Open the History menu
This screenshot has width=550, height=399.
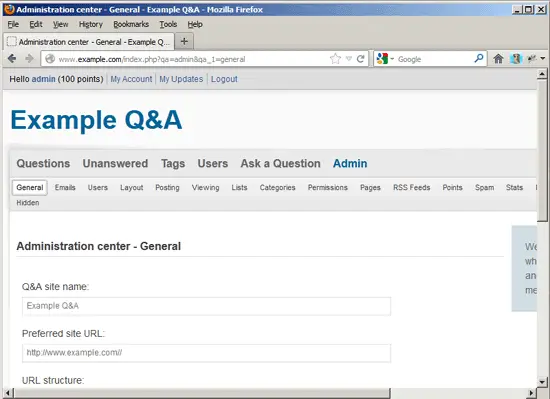[x=90, y=24]
